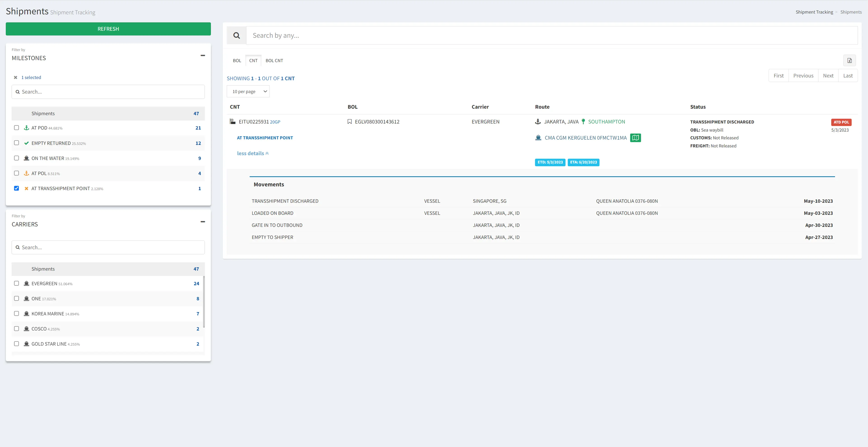Click the container icon beside EITU0225931
This screenshot has height=447, width=868.
point(233,122)
